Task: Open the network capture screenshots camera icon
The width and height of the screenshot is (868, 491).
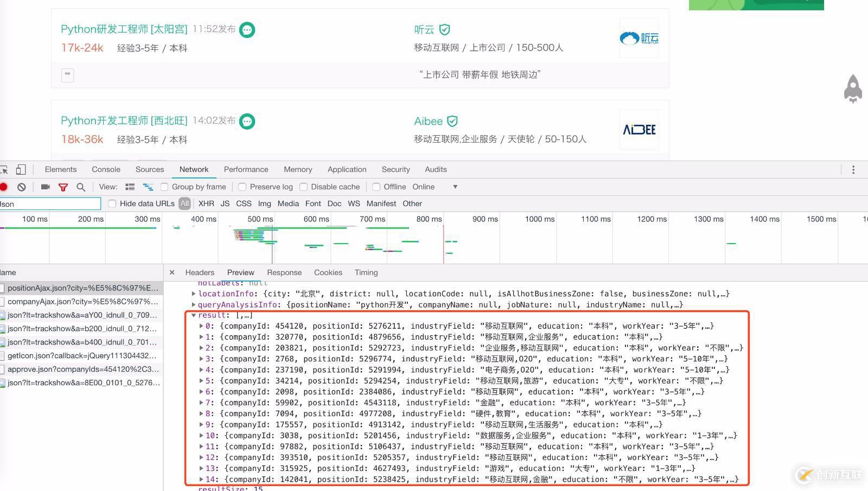Action: pos(45,187)
